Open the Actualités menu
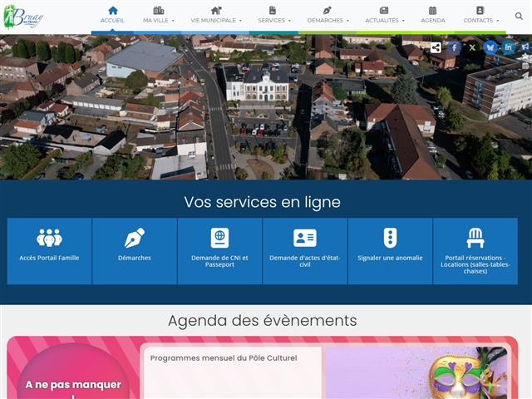The height and width of the screenshot is (399, 532). (x=382, y=20)
